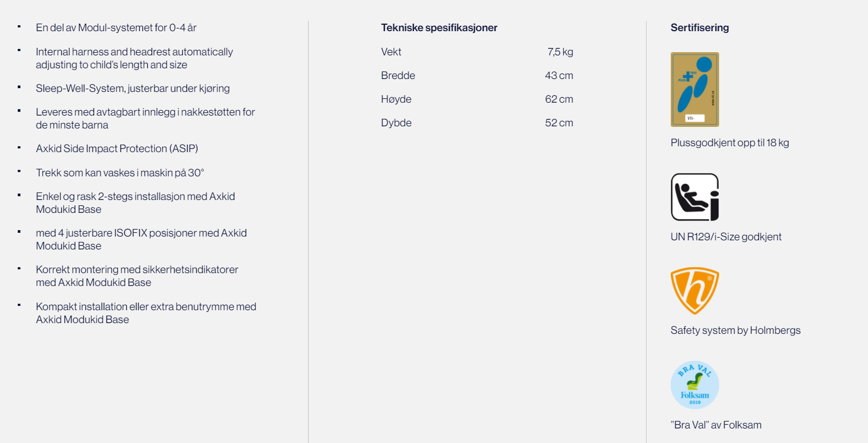Click the Dybde 52 cm value
Screen dimensions: 868x443
click(x=559, y=123)
